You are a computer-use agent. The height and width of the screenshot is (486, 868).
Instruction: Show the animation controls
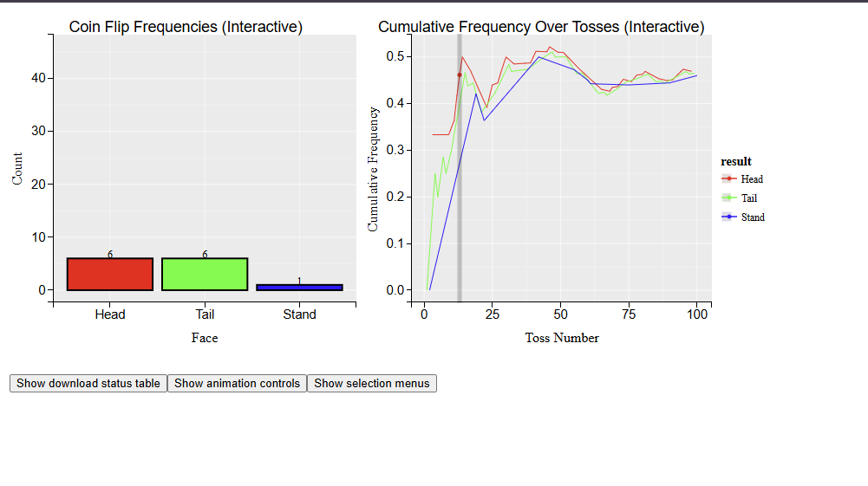pyautogui.click(x=237, y=383)
